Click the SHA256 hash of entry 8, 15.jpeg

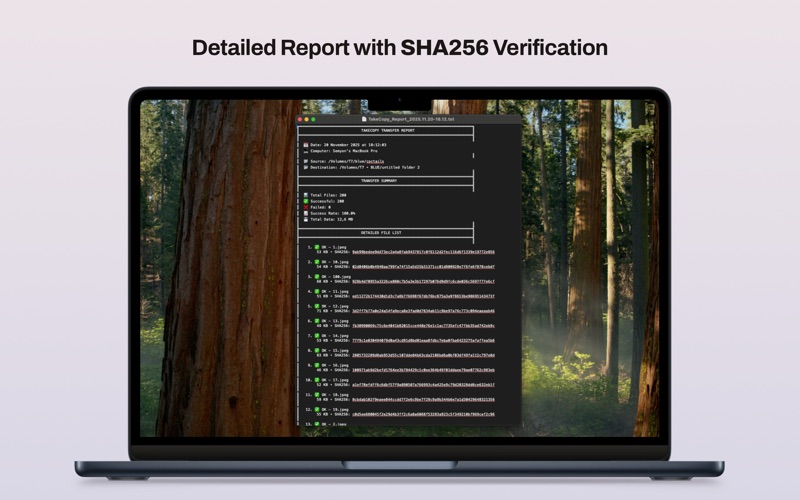(x=423, y=356)
